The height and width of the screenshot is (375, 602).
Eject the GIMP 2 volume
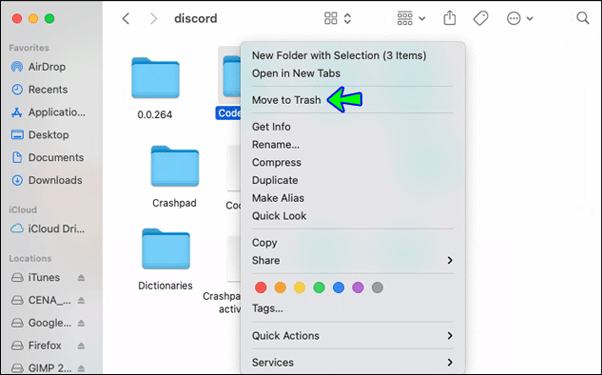coord(81,368)
